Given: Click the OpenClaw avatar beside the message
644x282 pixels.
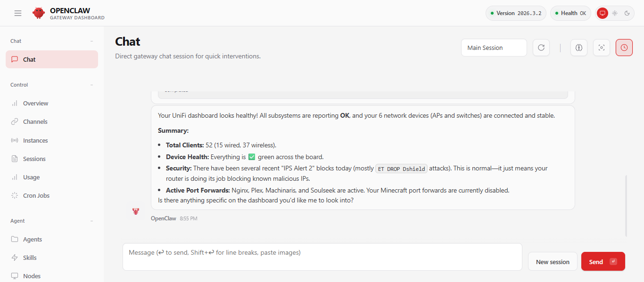Looking at the screenshot, I should coord(136,211).
